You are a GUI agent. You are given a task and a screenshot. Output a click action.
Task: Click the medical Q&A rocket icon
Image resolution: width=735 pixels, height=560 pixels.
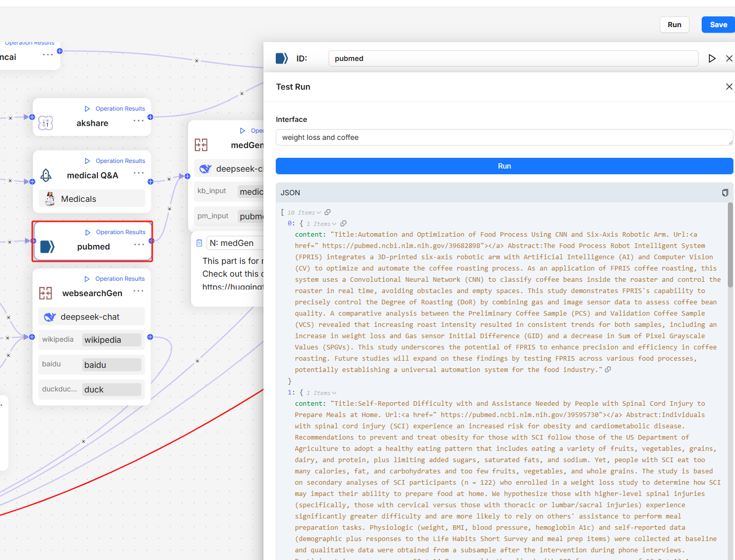click(46, 175)
